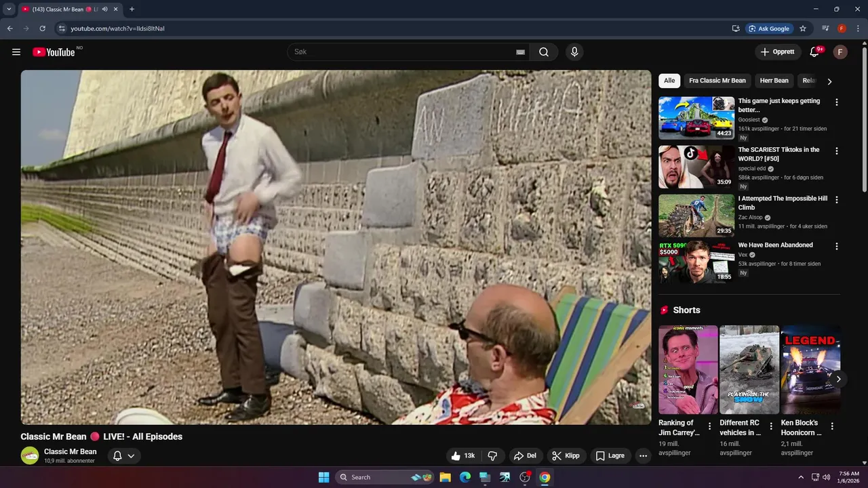Open the notifications bell with 9+ badge
Screen dimensions: 868x488
click(x=814, y=52)
